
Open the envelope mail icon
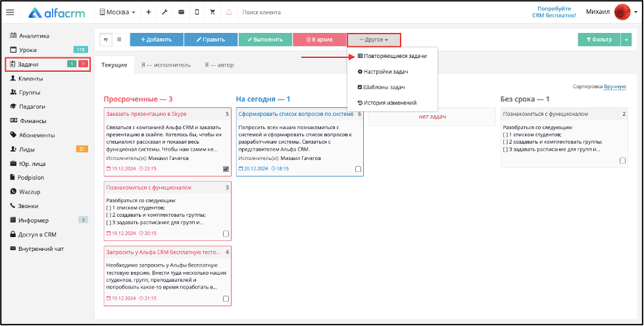[181, 13]
